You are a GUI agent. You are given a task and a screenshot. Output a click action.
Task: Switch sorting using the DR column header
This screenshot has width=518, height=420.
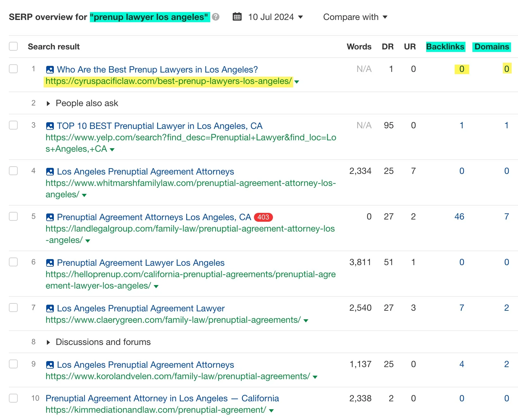[x=388, y=47]
